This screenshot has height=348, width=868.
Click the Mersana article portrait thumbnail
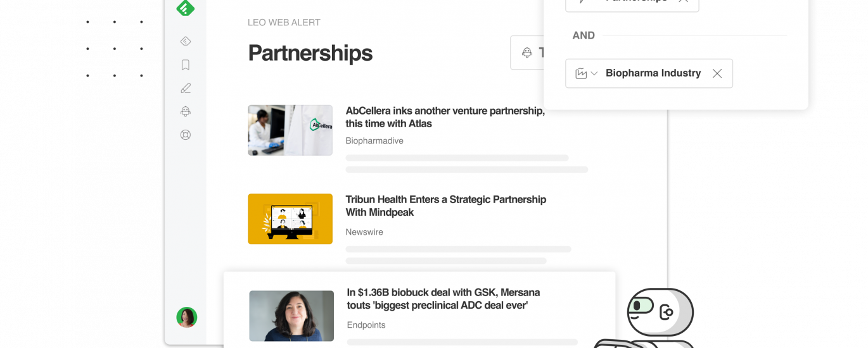tap(291, 316)
